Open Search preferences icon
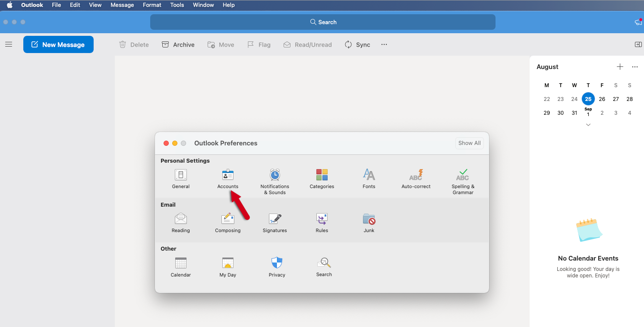The image size is (644, 327). (x=324, y=263)
